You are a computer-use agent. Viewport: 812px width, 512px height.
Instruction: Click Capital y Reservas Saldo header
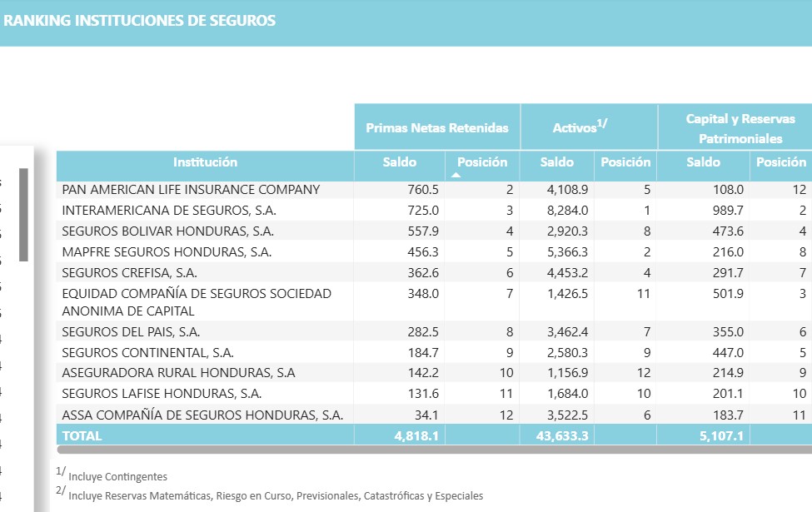click(x=703, y=162)
